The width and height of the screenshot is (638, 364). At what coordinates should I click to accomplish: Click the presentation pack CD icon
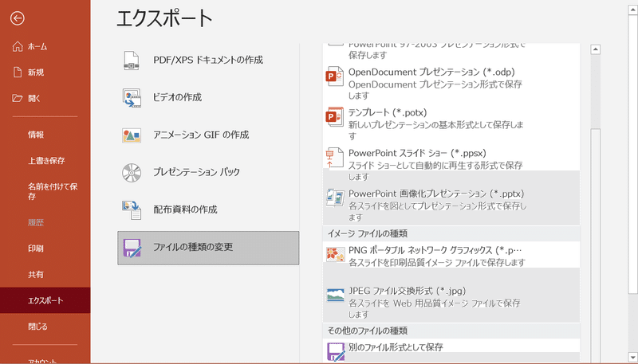click(132, 173)
